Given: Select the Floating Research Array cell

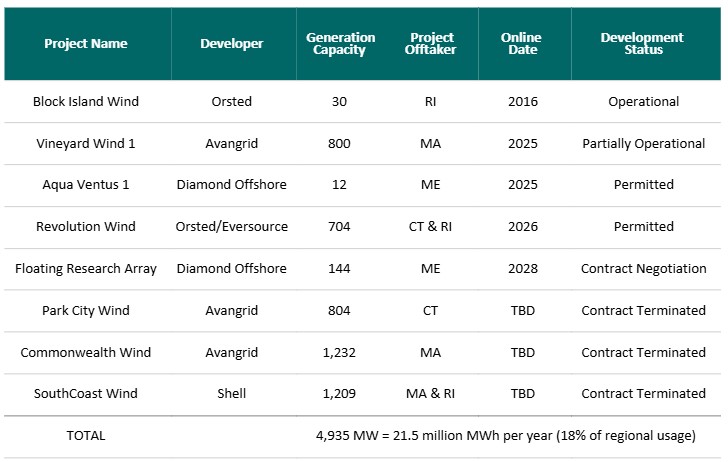Looking at the screenshot, I should (86, 269).
